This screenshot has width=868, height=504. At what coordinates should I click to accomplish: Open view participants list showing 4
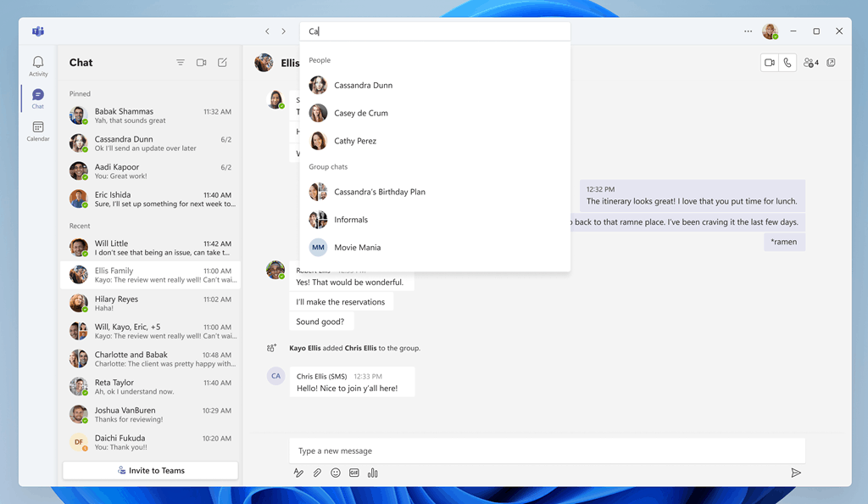[x=810, y=63]
